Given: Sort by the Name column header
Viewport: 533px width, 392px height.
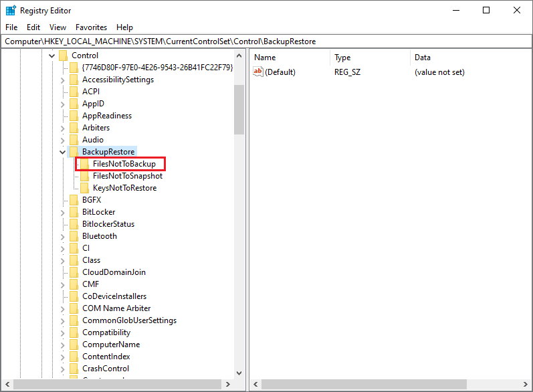Looking at the screenshot, I should tap(290, 58).
